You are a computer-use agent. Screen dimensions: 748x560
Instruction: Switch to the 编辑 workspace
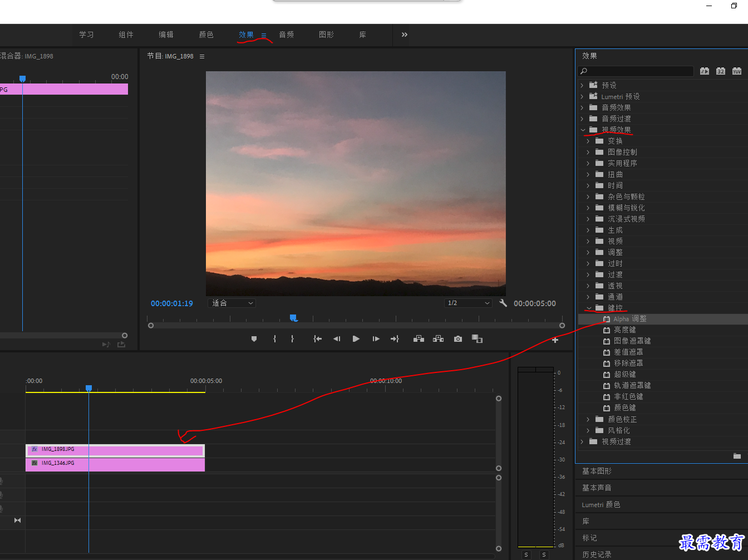pyautogui.click(x=166, y=35)
